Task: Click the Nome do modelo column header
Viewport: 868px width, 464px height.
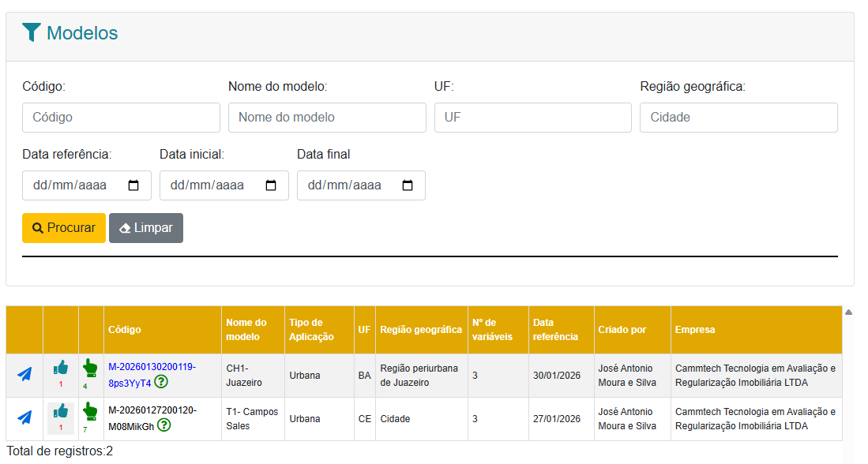Action: pos(253,330)
